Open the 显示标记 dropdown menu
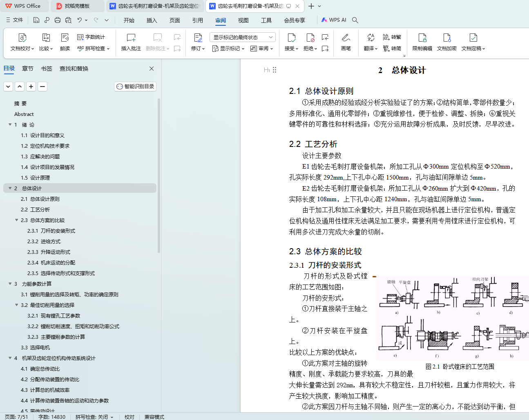This screenshot has width=529, height=420. tap(228, 49)
